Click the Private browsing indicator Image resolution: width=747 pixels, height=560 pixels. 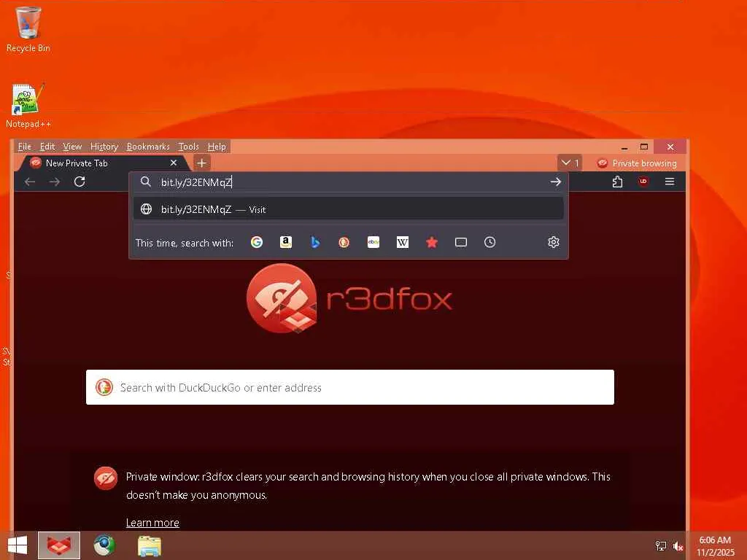[636, 163]
